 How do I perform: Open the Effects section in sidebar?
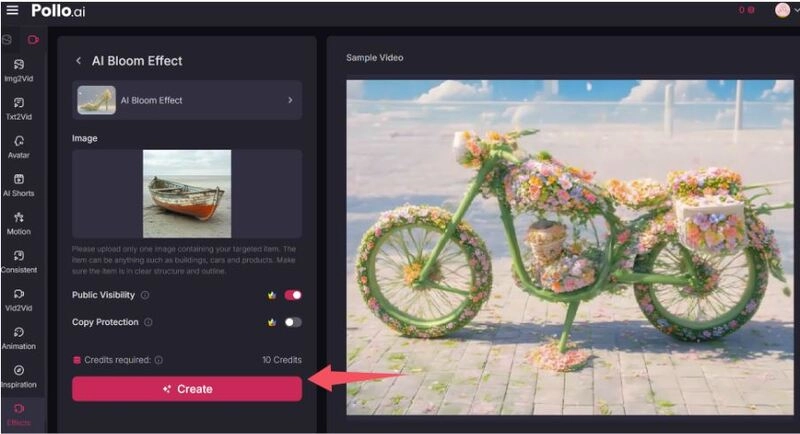tap(18, 414)
